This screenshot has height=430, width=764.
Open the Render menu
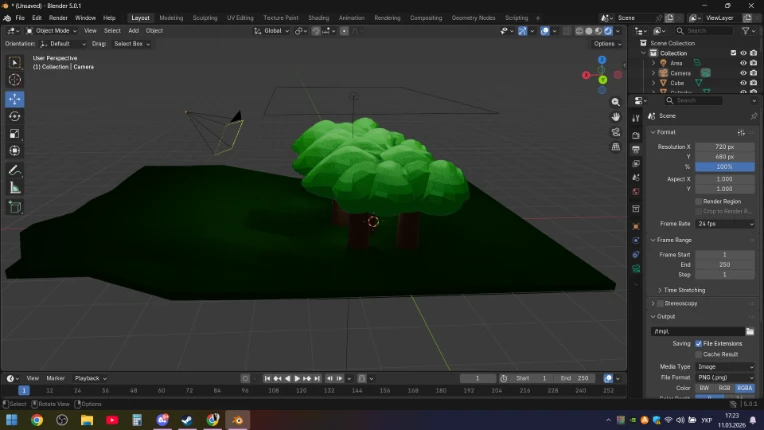click(x=58, y=18)
